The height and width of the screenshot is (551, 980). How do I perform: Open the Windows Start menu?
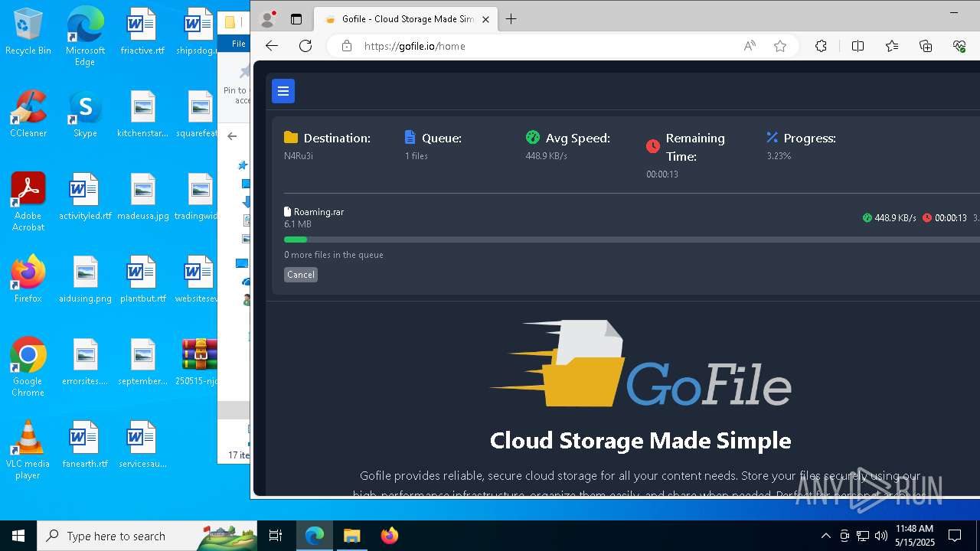[x=18, y=536]
